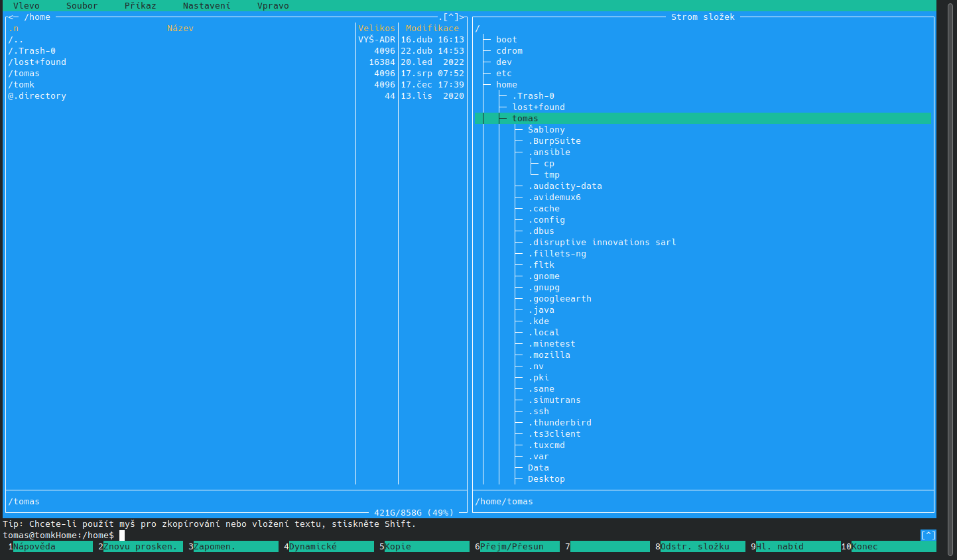This screenshot has width=957, height=560.
Task: Sort left panel by Velikost column header
Action: (x=377, y=28)
